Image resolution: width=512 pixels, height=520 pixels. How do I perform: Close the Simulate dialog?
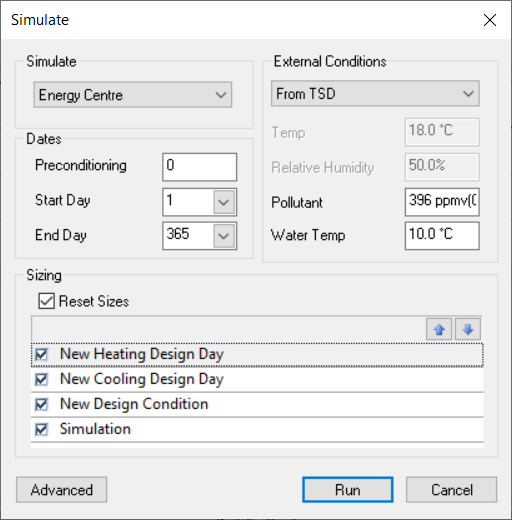pos(490,20)
